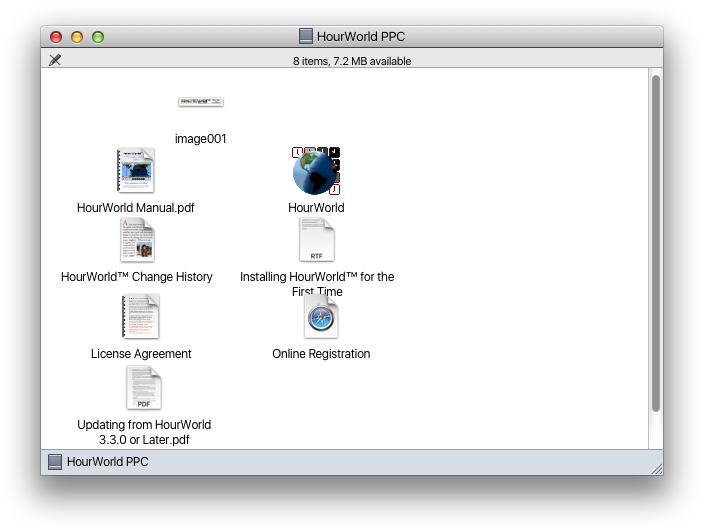This screenshot has height=531, width=704.
Task: Select the Updating from HourWorld PDF icon
Action: pos(144,388)
